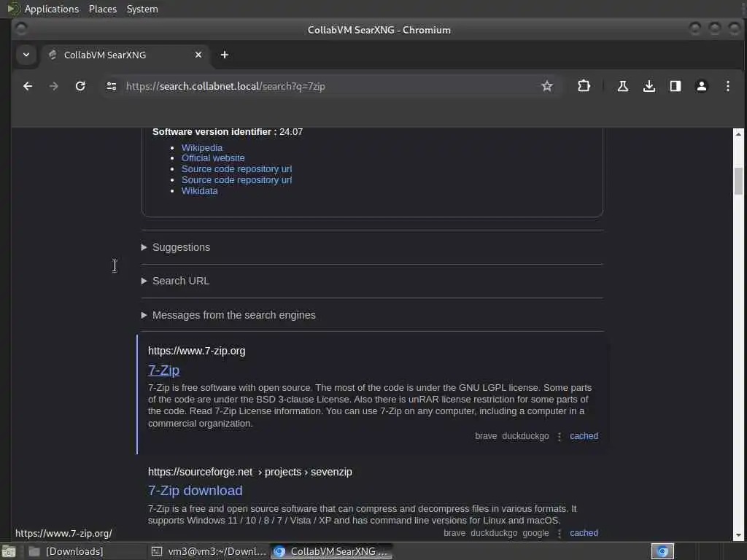
Task: Open the Official website link
Action: pyautogui.click(x=213, y=158)
